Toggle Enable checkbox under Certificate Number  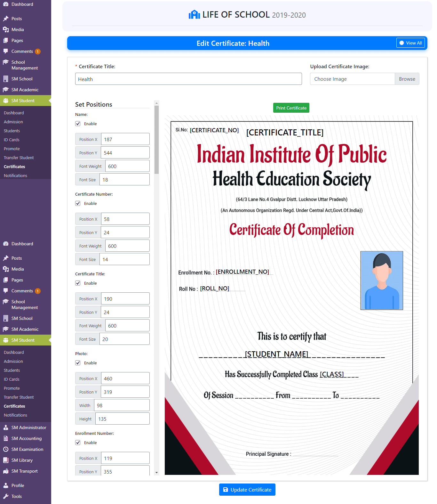[78, 203]
